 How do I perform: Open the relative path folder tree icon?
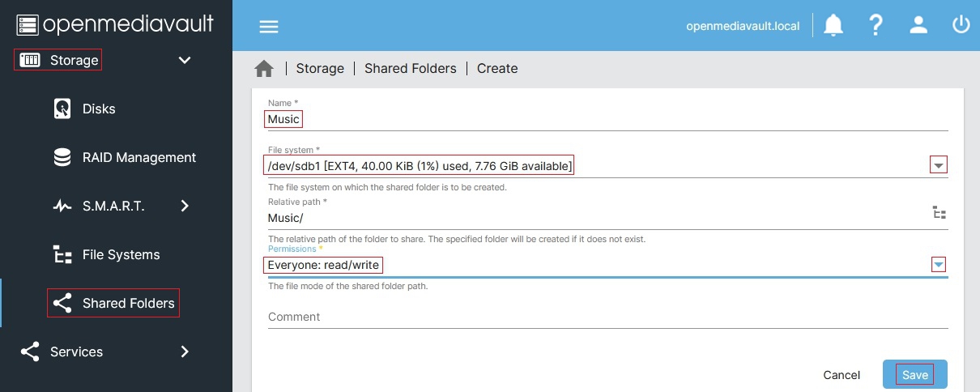(940, 213)
